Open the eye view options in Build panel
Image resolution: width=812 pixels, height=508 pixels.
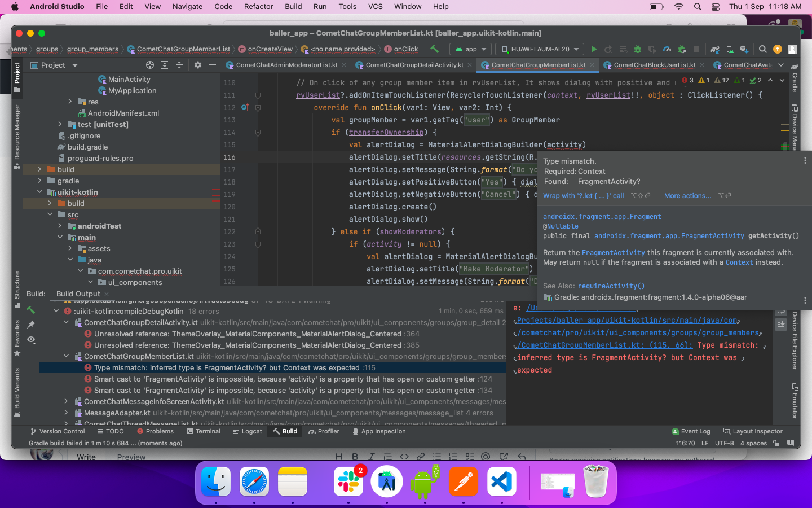31,340
